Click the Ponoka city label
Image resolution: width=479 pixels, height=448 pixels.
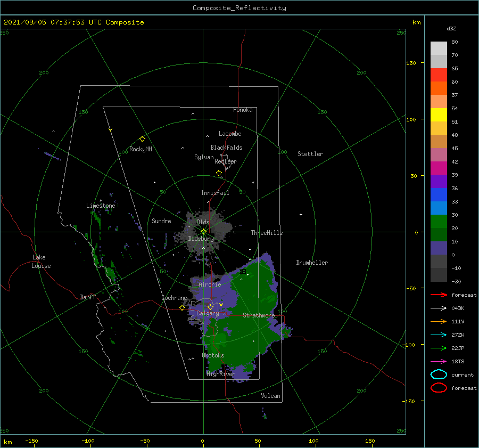(243, 110)
